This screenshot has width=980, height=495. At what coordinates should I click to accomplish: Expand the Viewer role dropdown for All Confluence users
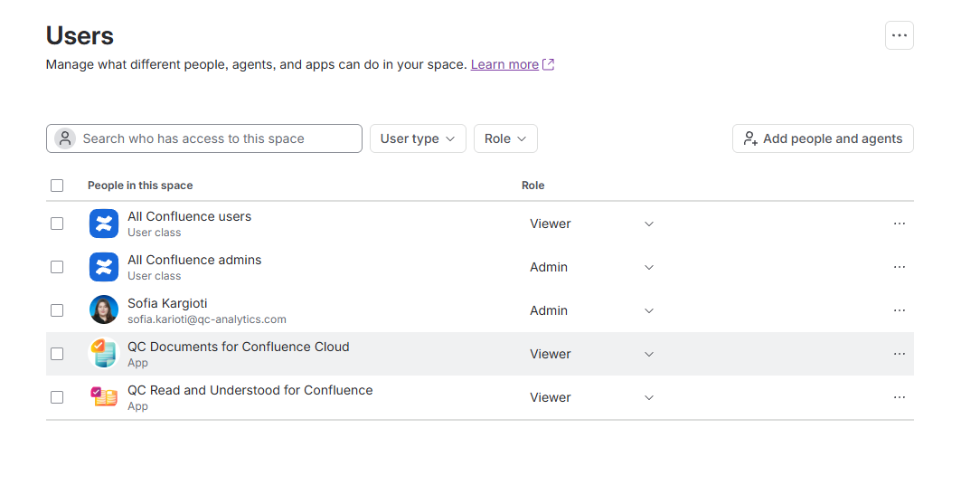[591, 224]
